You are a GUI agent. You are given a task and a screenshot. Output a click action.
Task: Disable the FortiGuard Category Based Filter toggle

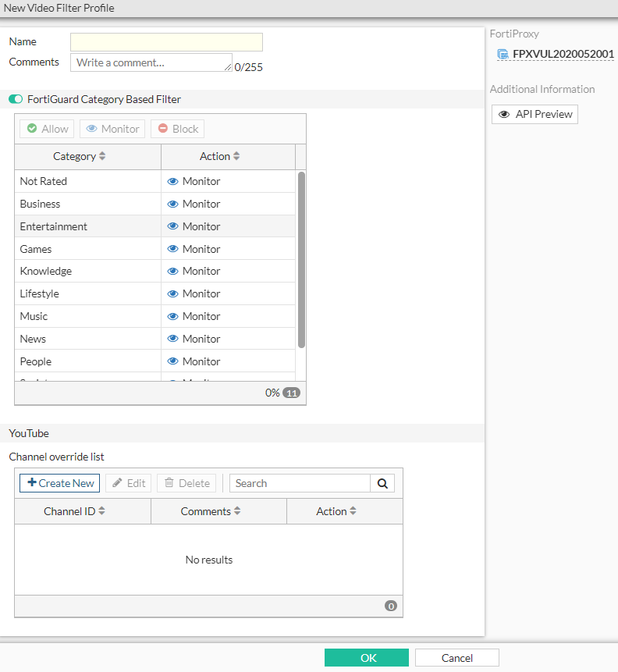click(16, 99)
